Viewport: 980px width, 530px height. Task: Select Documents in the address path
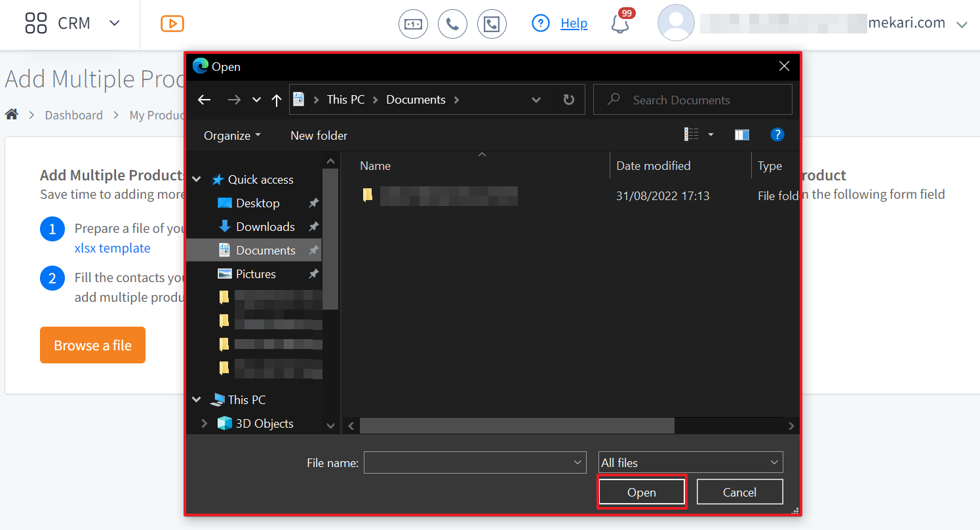(x=416, y=100)
